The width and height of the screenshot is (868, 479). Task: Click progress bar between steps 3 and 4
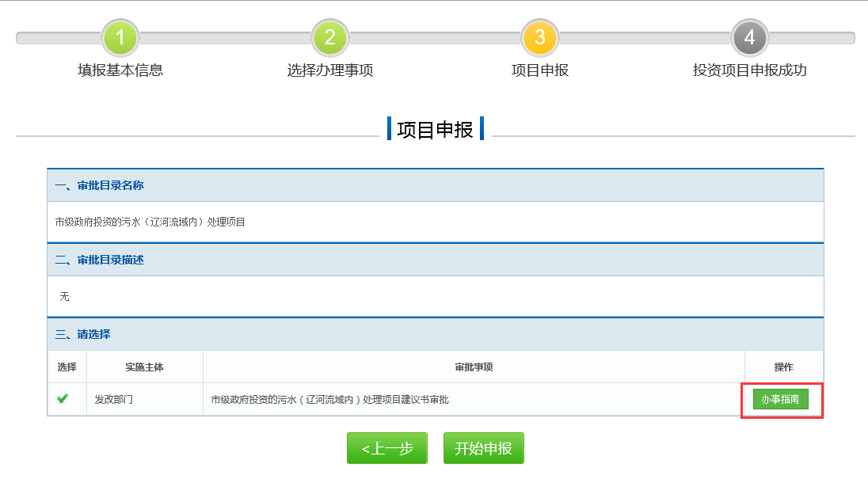[645, 38]
